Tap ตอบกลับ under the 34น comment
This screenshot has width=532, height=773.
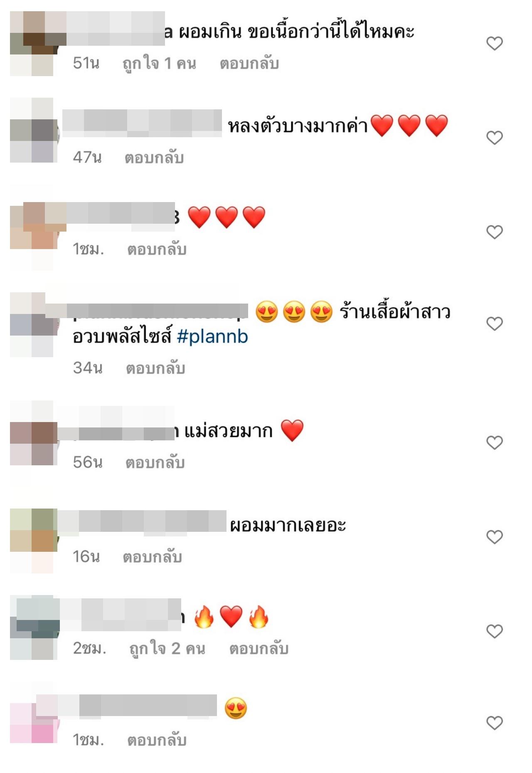[x=155, y=368]
